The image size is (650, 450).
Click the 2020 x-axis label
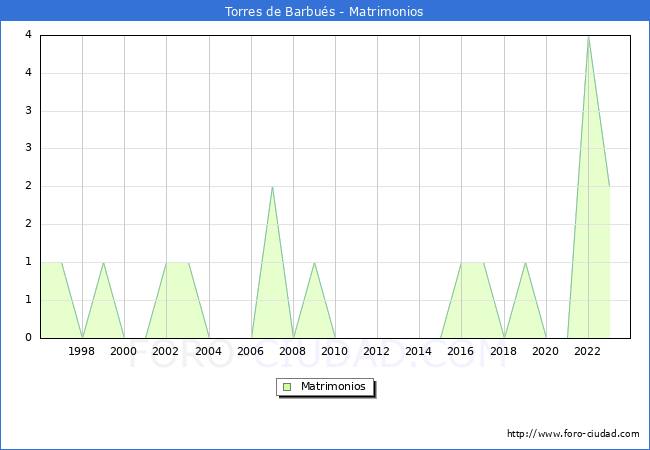545,351
